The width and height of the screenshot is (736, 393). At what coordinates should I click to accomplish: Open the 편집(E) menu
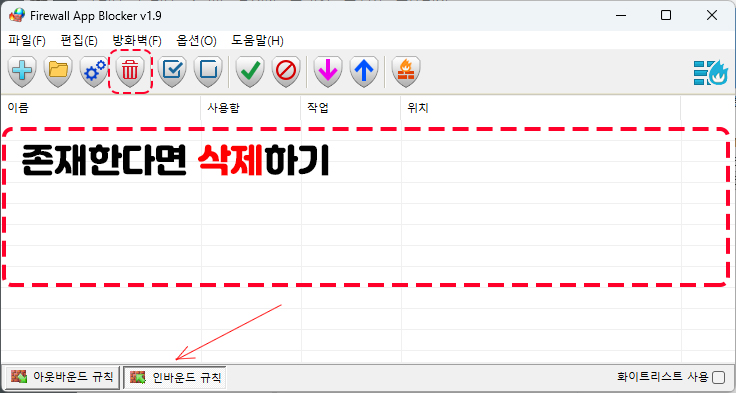(x=79, y=41)
